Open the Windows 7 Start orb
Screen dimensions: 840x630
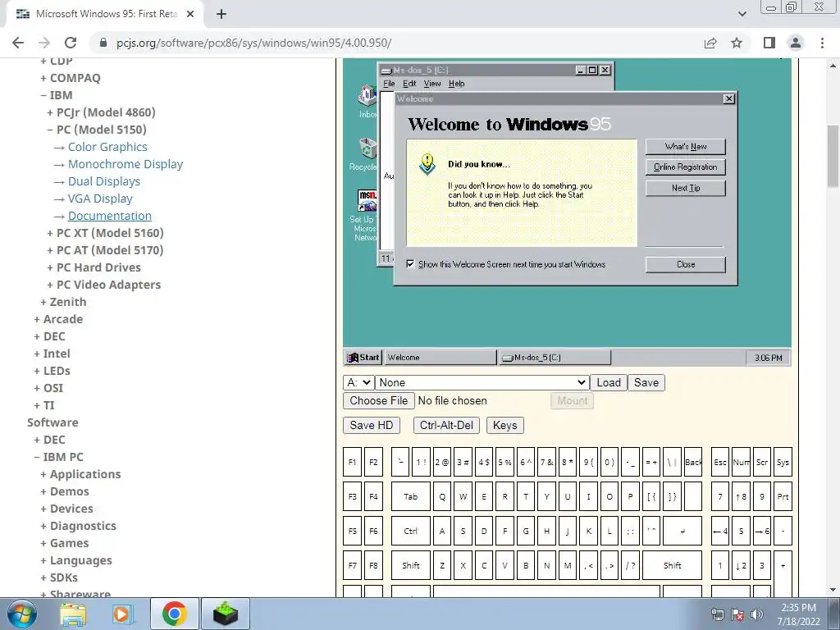22,614
